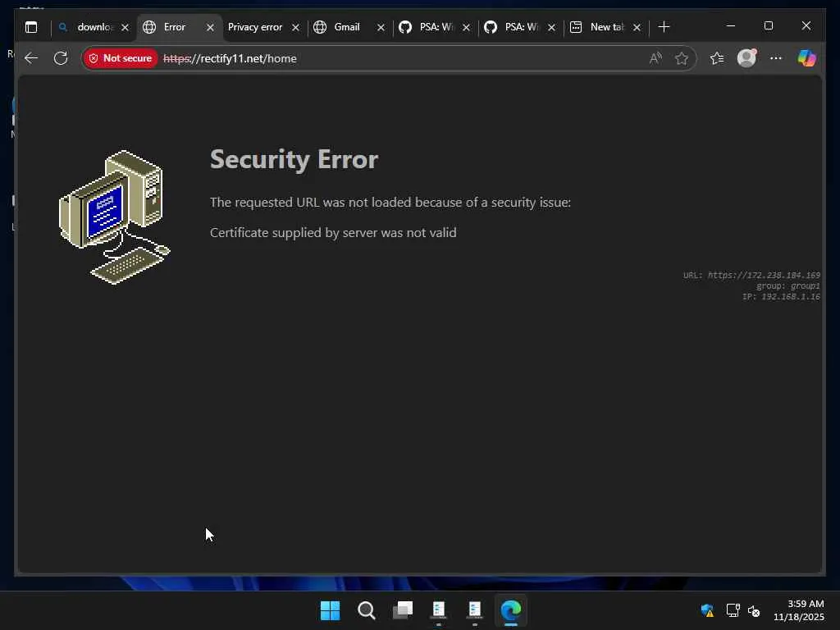Click the retro computer illustration

click(x=115, y=217)
